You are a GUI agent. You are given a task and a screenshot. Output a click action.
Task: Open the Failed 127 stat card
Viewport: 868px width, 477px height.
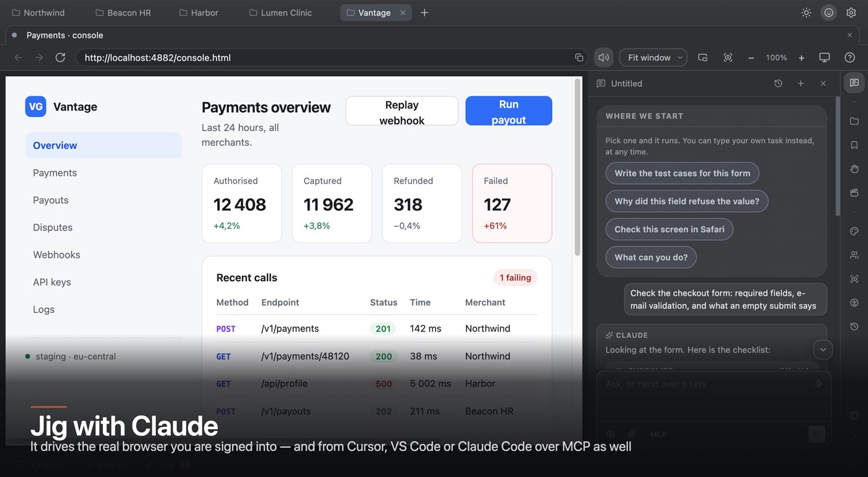click(x=512, y=203)
